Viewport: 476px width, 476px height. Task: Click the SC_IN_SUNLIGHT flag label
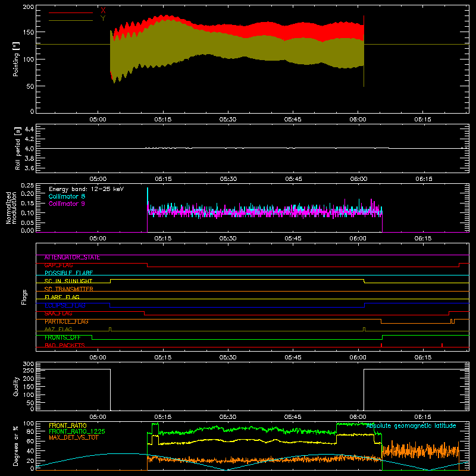(68, 281)
